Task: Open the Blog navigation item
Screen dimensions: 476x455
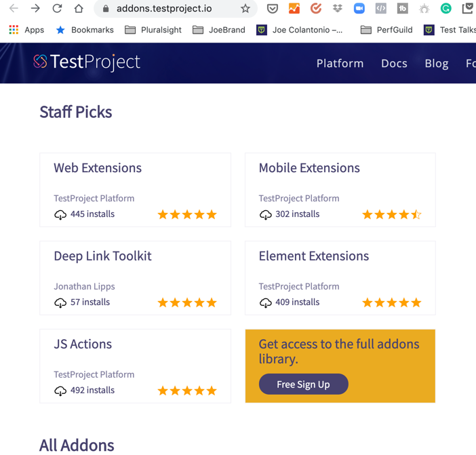Action: pos(437,64)
